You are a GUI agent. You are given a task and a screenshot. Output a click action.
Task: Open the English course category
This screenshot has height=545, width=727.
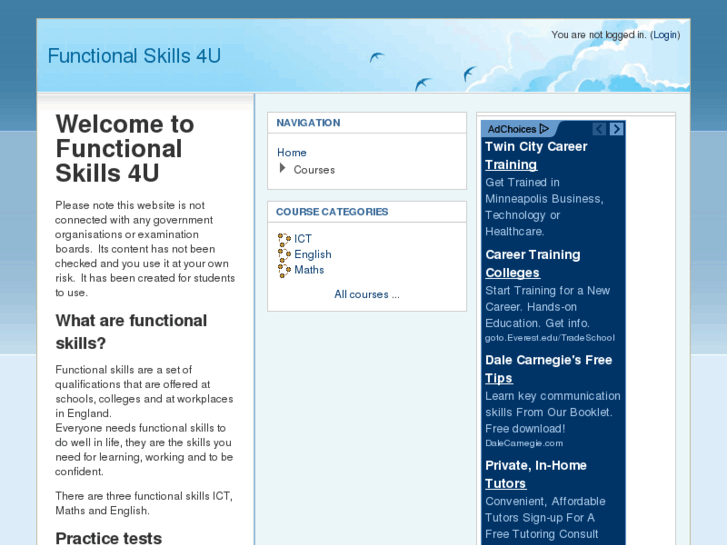tap(313, 255)
